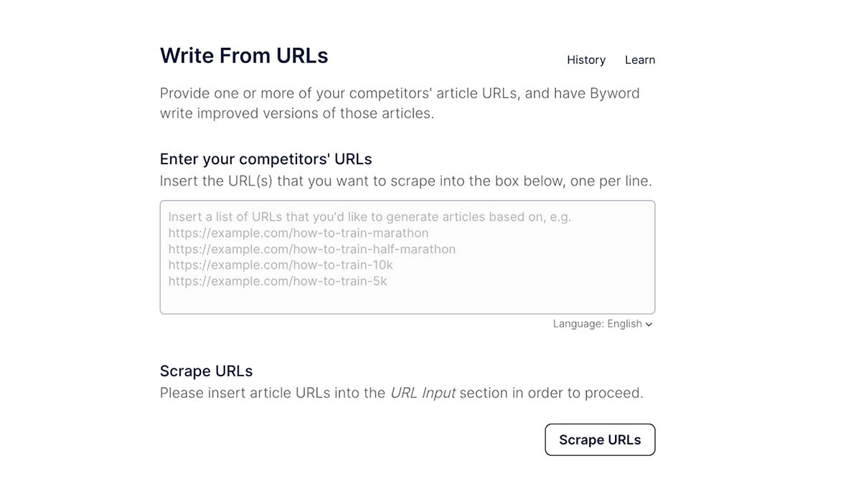Viewport: 861px width, 504px height.
Task: Click the how-to-train-5k placeholder line
Action: [278, 281]
